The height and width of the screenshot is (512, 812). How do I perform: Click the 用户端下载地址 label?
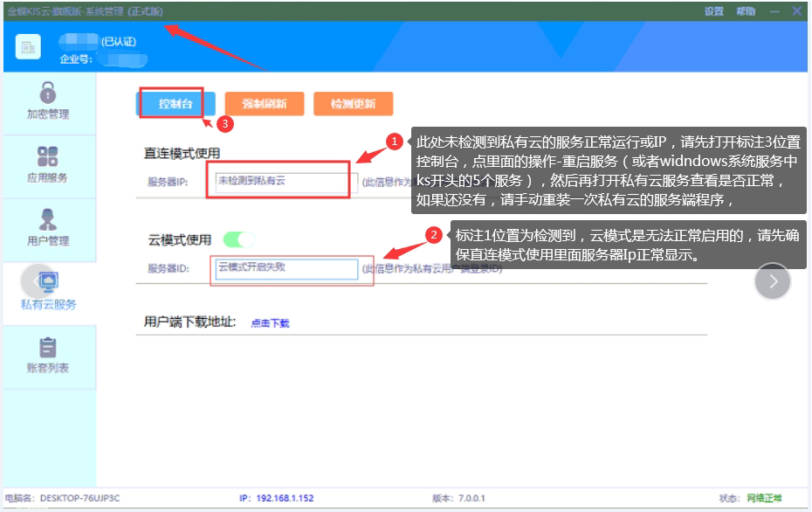(x=189, y=322)
